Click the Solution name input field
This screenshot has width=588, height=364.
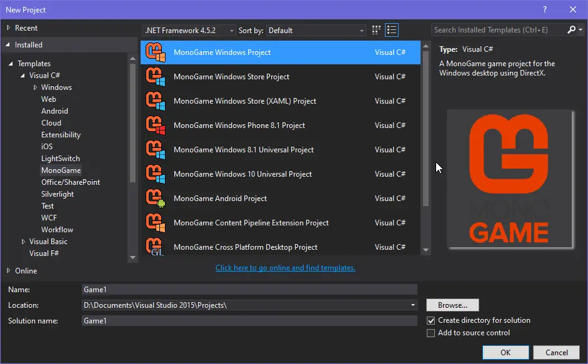click(x=249, y=321)
